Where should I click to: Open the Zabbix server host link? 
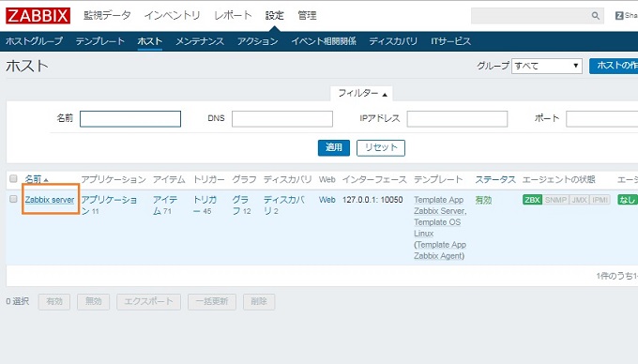50,200
